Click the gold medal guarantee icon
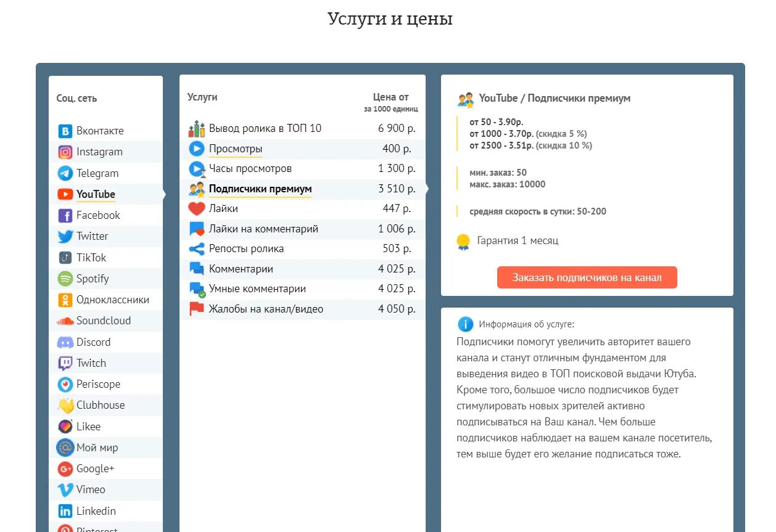This screenshot has width=776, height=532. click(x=463, y=242)
